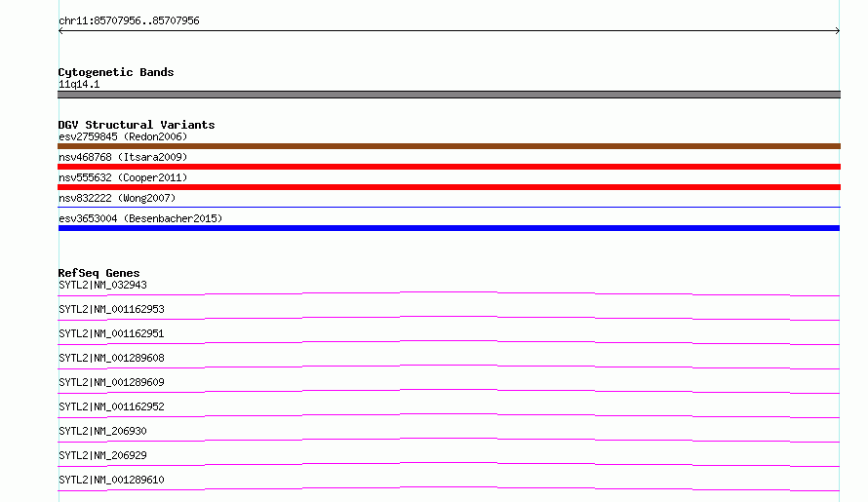Click the gray 11q14.1 cytogenetic band bar
Screen dimensions: 868x502
pos(449,95)
